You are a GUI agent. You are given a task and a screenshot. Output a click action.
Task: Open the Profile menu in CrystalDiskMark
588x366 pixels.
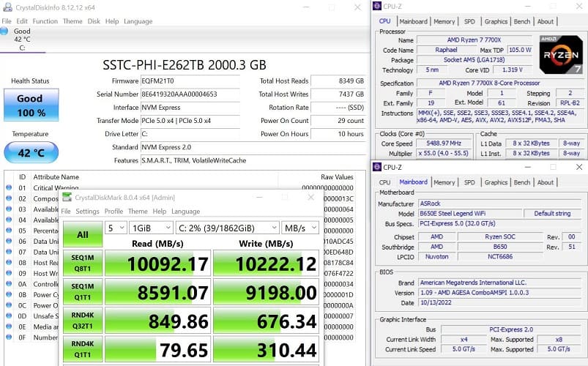(113, 212)
